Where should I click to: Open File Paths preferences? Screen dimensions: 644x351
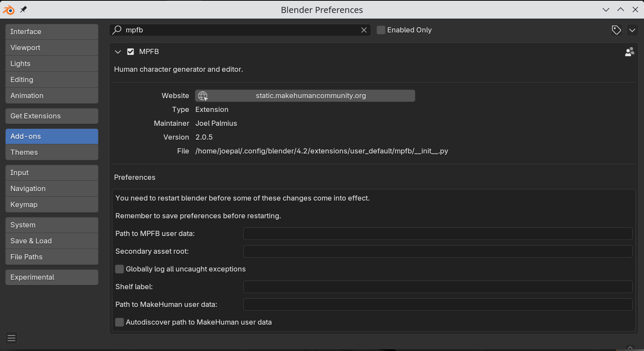click(52, 257)
